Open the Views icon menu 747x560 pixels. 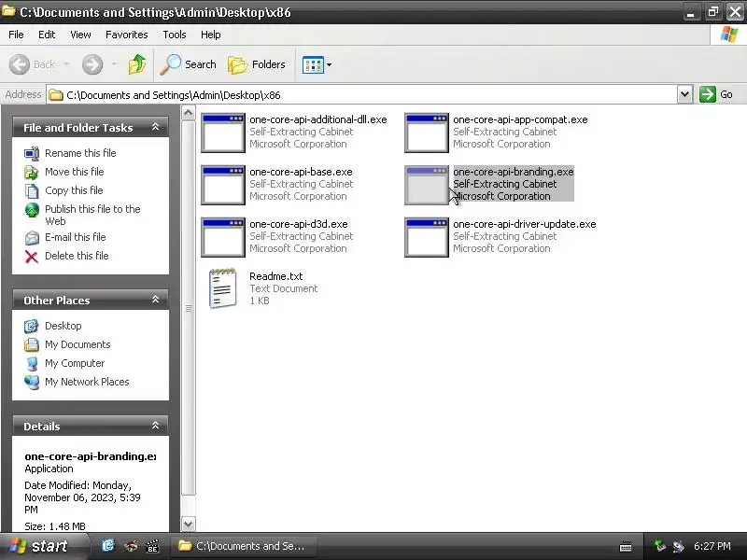[x=317, y=64]
